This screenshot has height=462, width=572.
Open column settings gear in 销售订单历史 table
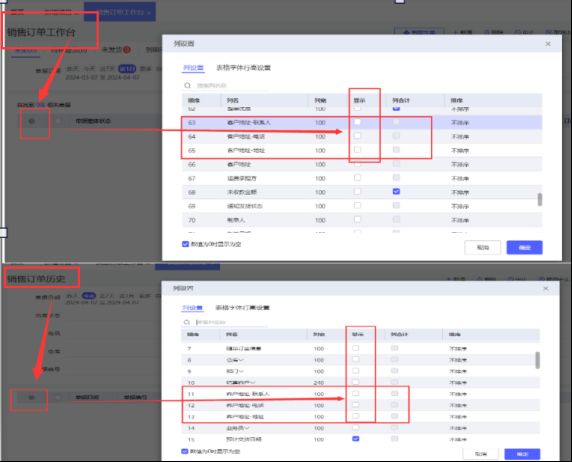click(32, 397)
